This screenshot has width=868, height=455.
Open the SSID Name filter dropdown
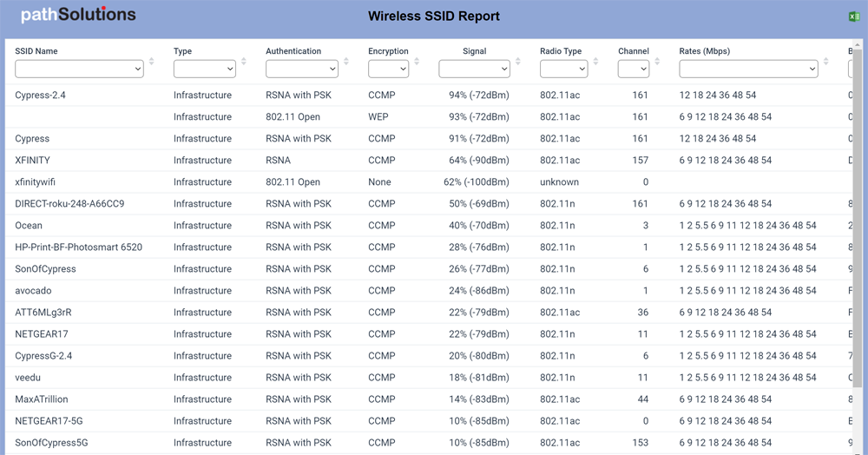[79, 69]
